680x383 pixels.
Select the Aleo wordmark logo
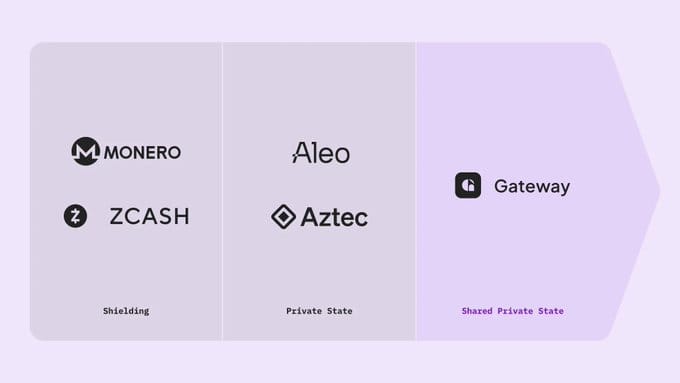coord(321,153)
